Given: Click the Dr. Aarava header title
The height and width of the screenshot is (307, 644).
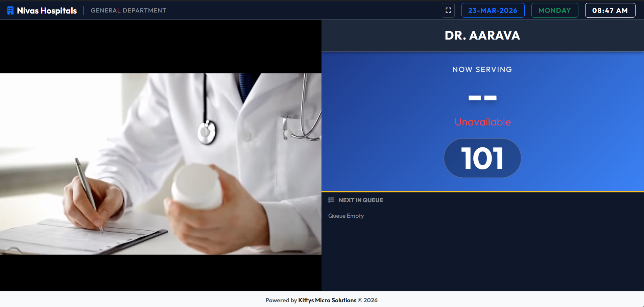Looking at the screenshot, I should tap(482, 36).
